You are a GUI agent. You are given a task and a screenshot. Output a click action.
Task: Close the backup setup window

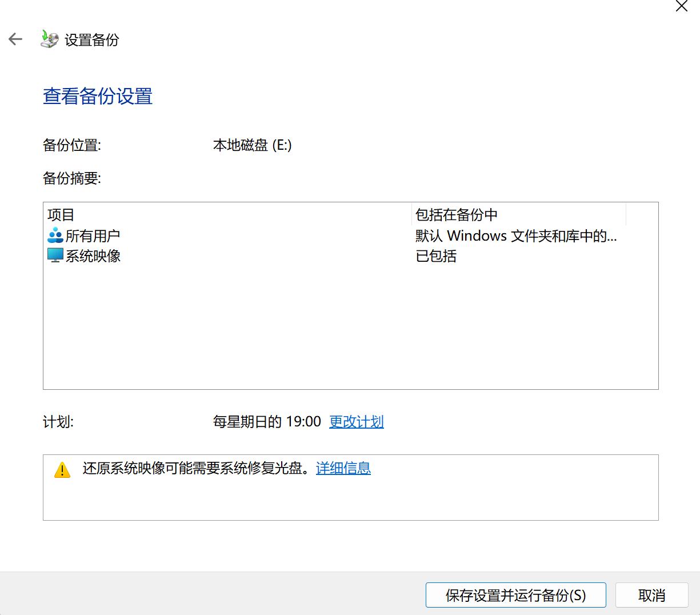pyautogui.click(x=681, y=7)
